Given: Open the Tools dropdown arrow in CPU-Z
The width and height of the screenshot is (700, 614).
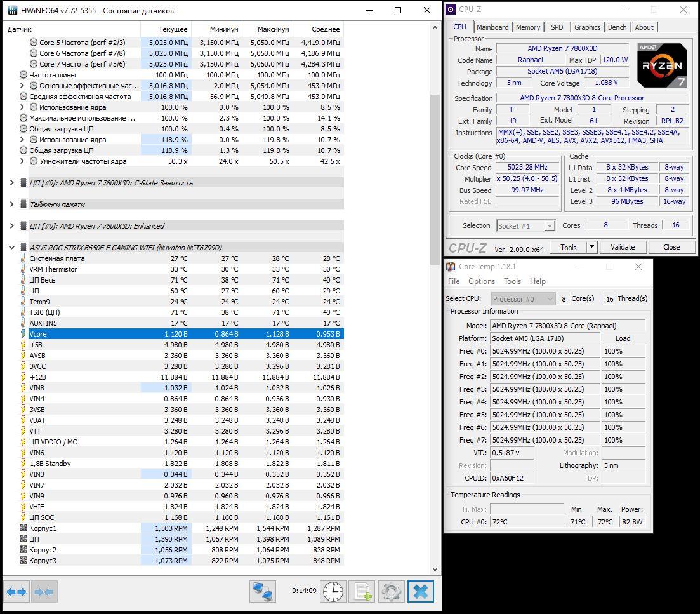Looking at the screenshot, I should (x=591, y=247).
